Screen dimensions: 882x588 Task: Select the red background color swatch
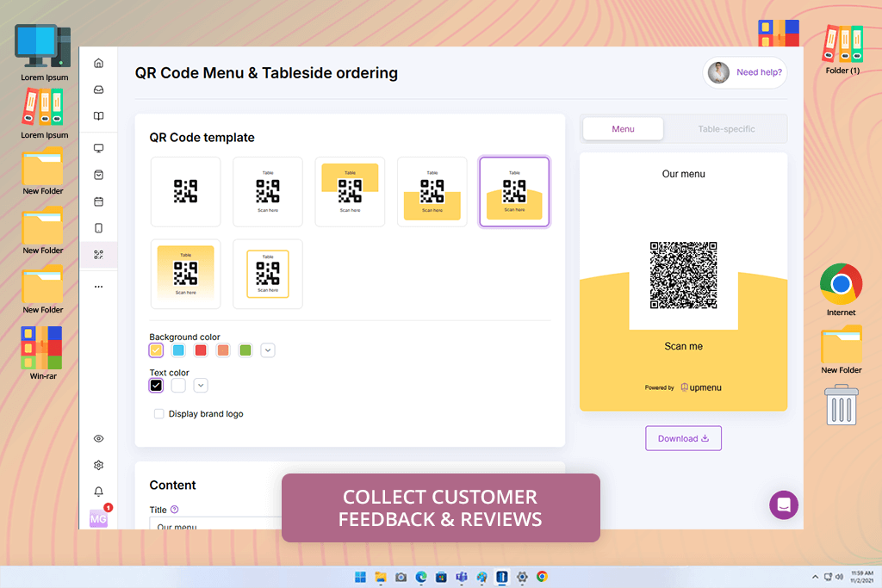201,350
